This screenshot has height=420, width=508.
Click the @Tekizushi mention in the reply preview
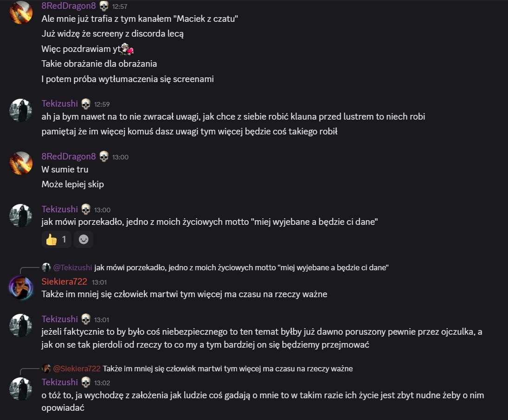point(72,267)
